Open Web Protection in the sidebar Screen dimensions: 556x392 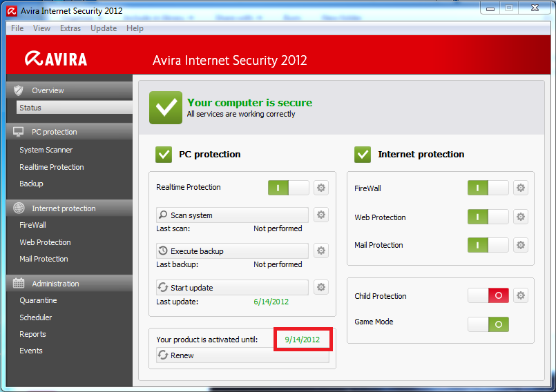pyautogui.click(x=45, y=242)
